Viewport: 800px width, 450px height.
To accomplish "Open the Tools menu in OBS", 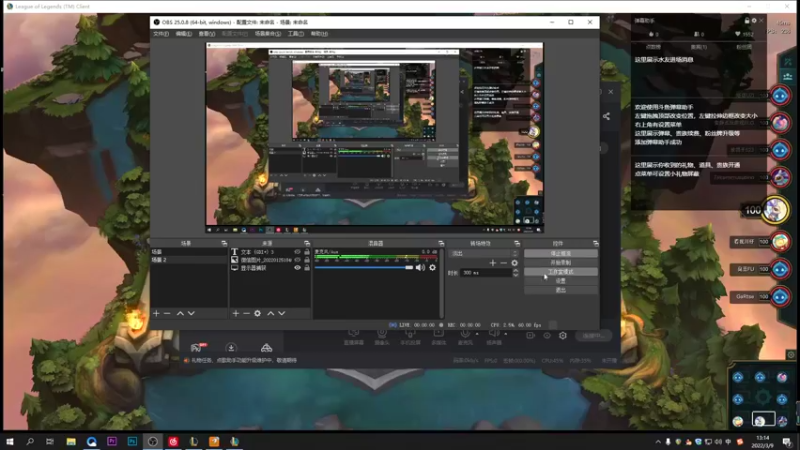I will point(296,34).
